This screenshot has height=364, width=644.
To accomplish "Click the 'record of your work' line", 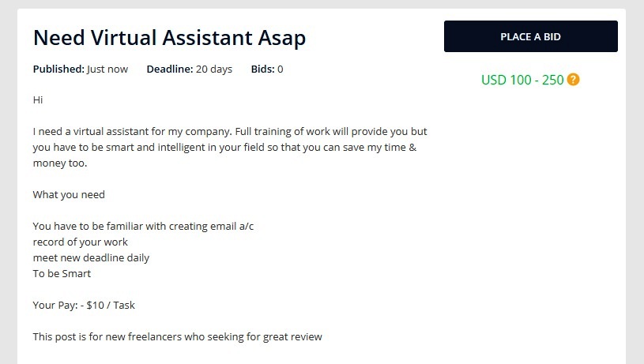I will pyautogui.click(x=80, y=242).
